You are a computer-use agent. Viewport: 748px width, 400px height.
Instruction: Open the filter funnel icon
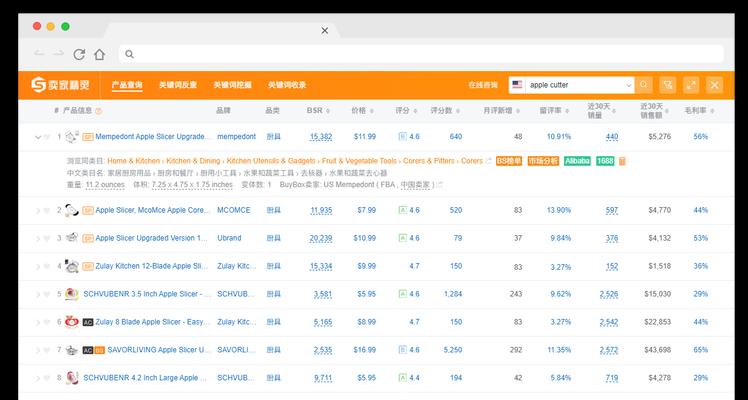pyautogui.click(x=668, y=85)
